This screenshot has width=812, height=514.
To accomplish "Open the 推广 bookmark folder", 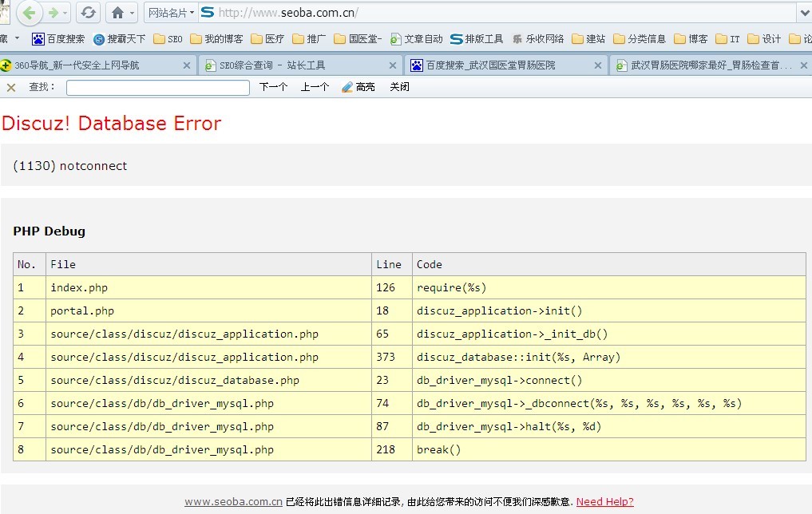I will 309,39.
